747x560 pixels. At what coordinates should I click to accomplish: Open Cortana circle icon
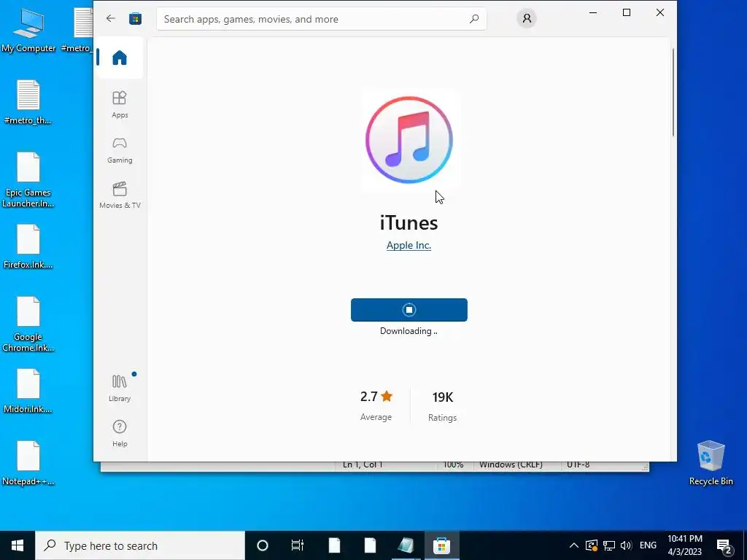[x=263, y=545]
